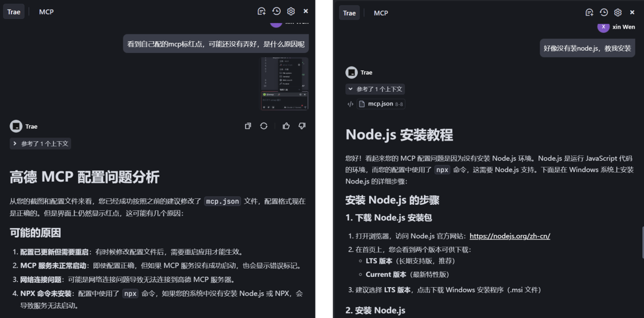This screenshot has width=644, height=318.
Task: Open chat history in left panel
Action: 277,11
